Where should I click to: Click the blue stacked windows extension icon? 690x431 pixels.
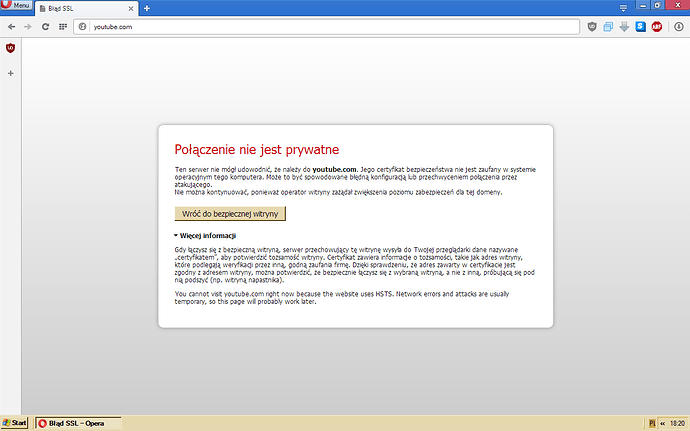point(608,27)
